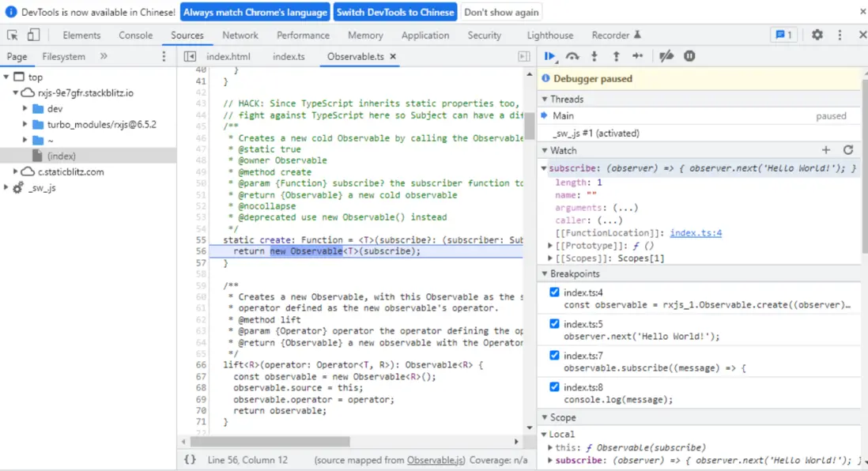Click Switch DevTools to Chinese button
Screen dimensions: 868x471
click(x=395, y=12)
